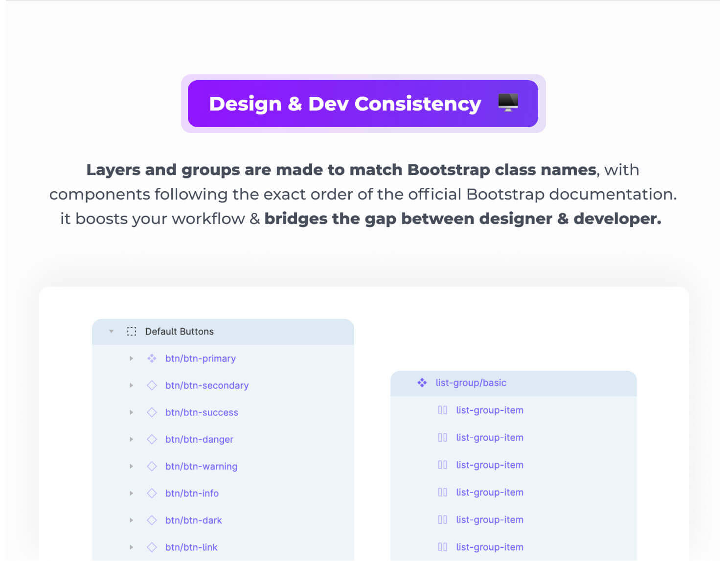Click the diamond icon of btn/btn-dark
This screenshot has width=728, height=561.
(x=152, y=520)
